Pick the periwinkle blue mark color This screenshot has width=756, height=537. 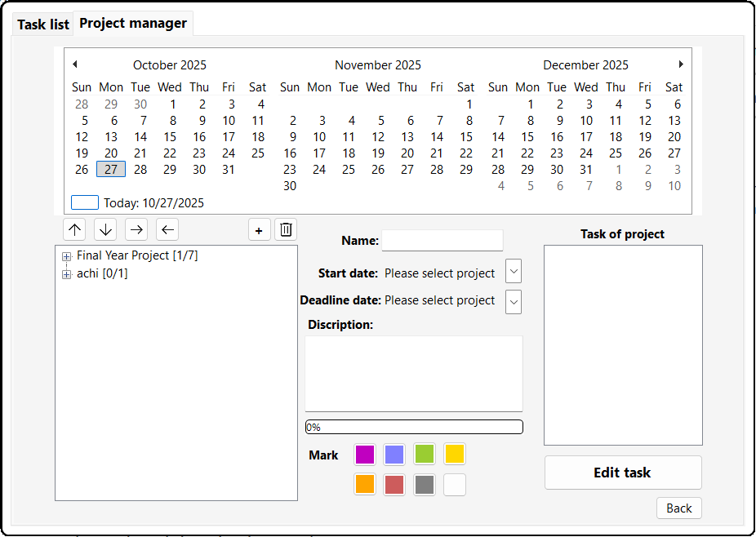[394, 454]
